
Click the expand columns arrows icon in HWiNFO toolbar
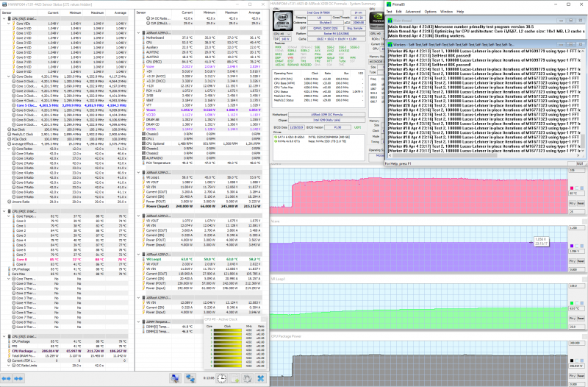tap(7, 378)
